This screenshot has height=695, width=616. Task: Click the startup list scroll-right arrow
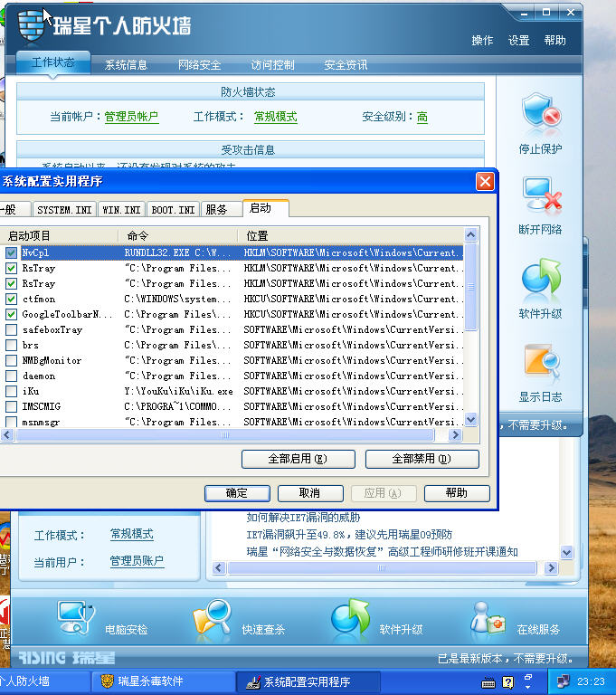point(455,435)
